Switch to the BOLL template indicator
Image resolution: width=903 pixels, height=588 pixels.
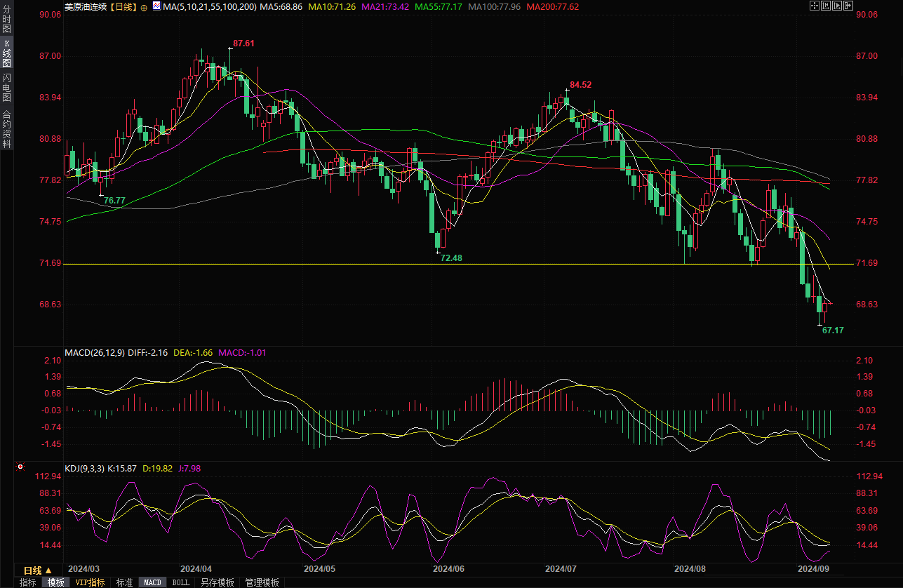(x=181, y=582)
